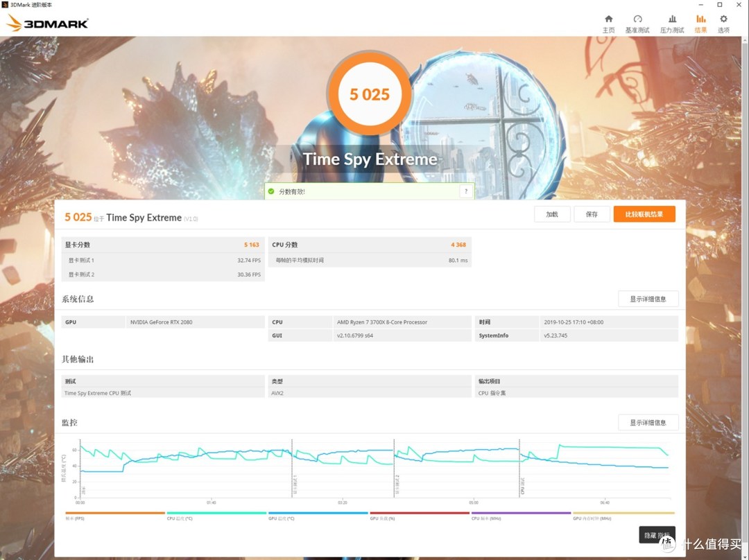Select the CPU 分数 4 368 row
749x560 pixels.
[370, 245]
